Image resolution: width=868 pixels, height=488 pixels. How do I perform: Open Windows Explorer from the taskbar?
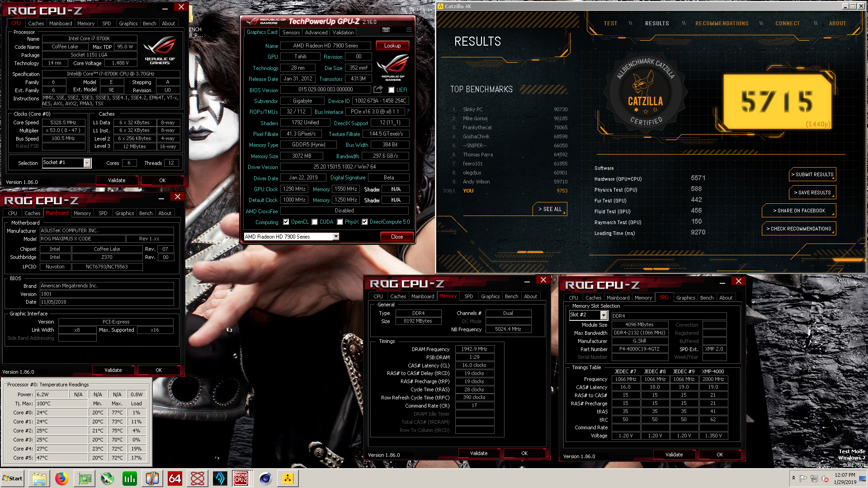39,479
